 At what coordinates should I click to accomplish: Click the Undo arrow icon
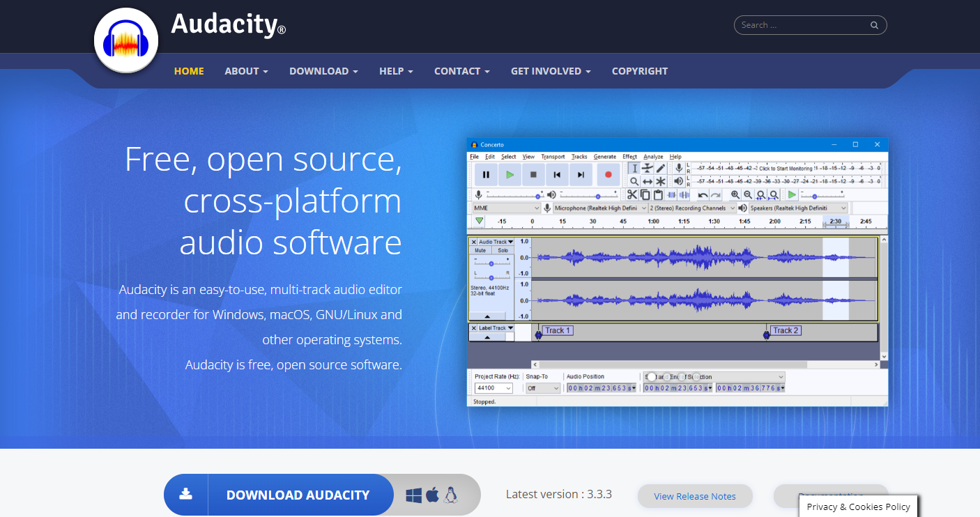coord(703,195)
